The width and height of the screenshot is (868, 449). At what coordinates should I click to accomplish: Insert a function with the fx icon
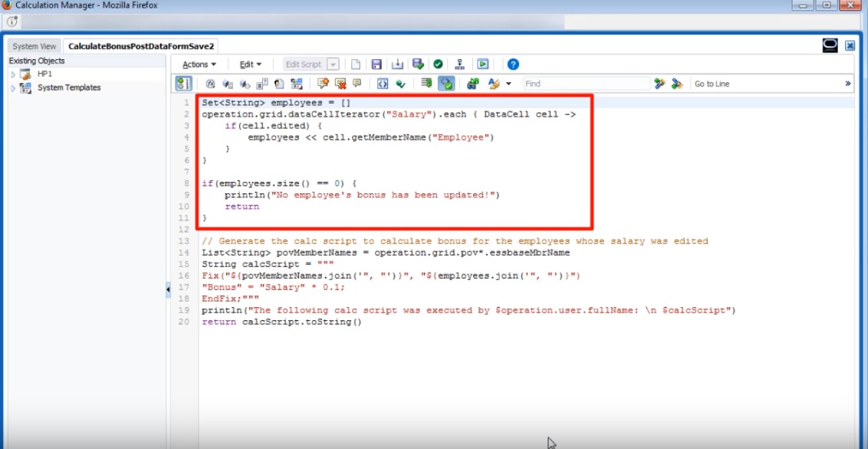pos(209,84)
